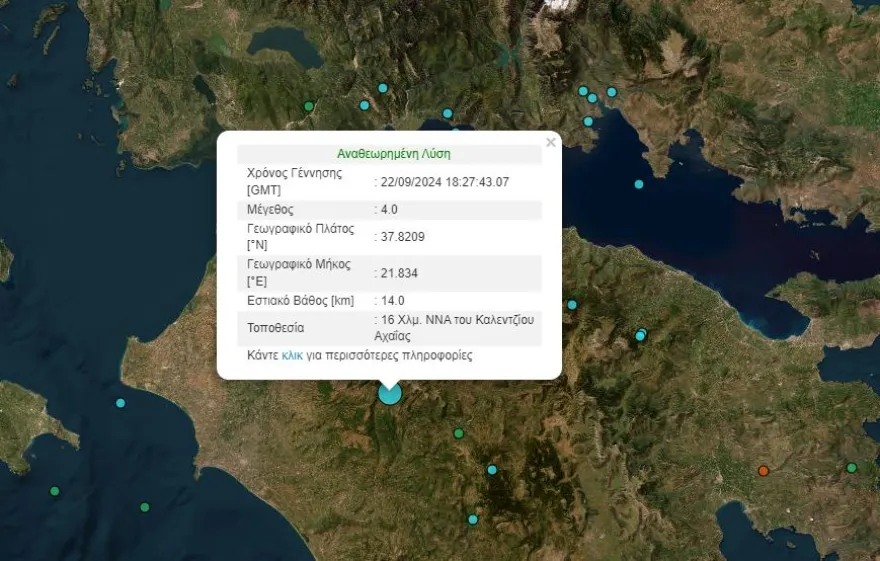This screenshot has height=561, width=880.
Task: Click the cyan marker in the eastern gulf waters
Action: click(x=639, y=184)
